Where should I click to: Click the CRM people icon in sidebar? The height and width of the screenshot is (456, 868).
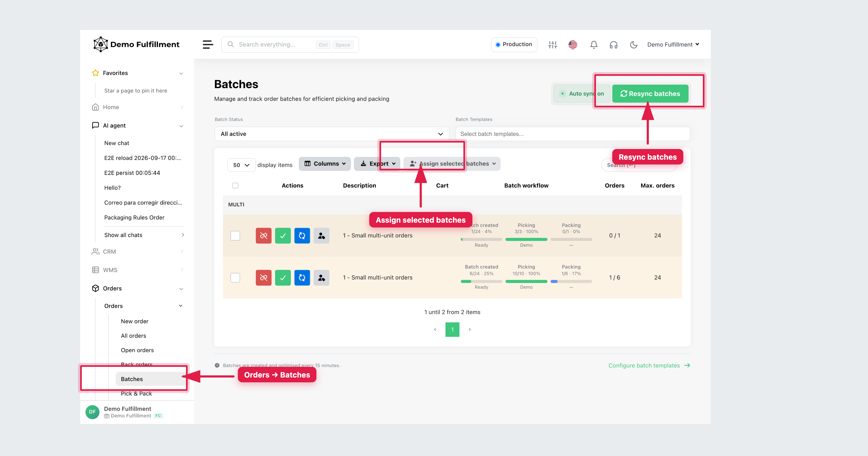pos(95,251)
